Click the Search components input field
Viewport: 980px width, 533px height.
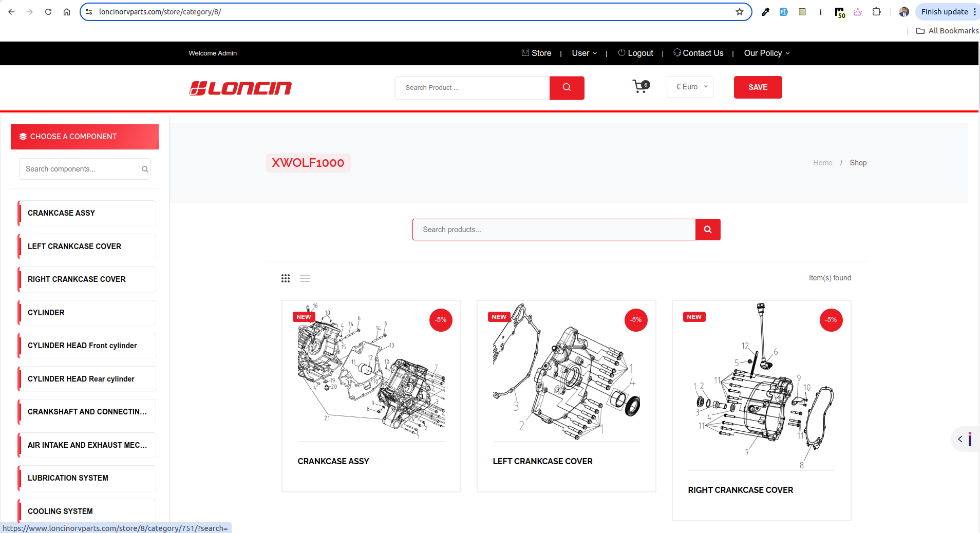click(x=82, y=169)
